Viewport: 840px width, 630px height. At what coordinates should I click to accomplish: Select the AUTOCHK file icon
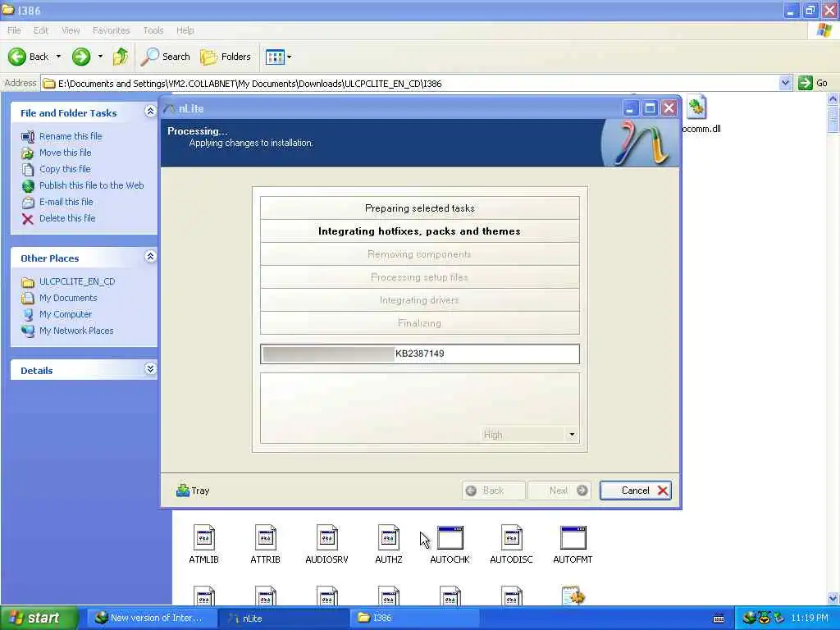click(x=450, y=538)
